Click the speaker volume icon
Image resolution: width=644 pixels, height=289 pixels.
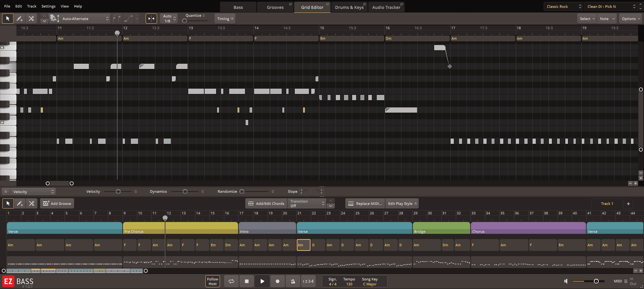coord(566,281)
